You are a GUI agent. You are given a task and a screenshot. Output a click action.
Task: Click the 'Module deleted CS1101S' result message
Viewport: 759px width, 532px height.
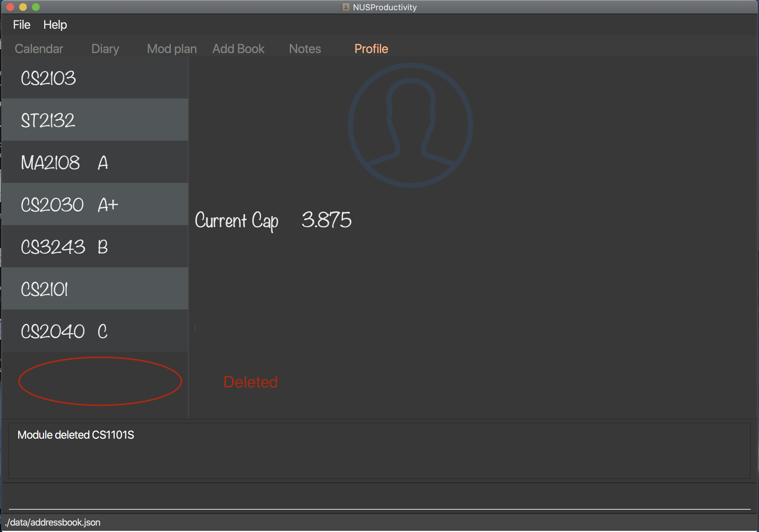76,435
